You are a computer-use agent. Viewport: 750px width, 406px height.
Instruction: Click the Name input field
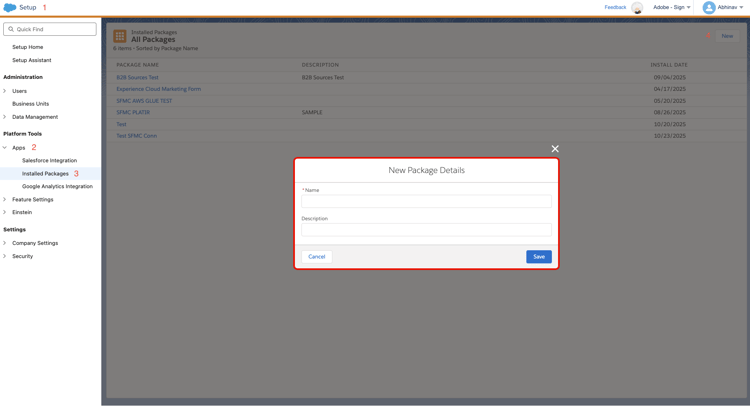click(x=426, y=201)
